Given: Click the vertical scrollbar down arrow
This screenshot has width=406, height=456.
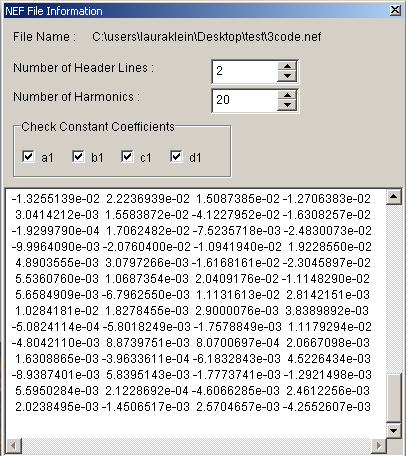Looking at the screenshot, I should coord(394,431).
